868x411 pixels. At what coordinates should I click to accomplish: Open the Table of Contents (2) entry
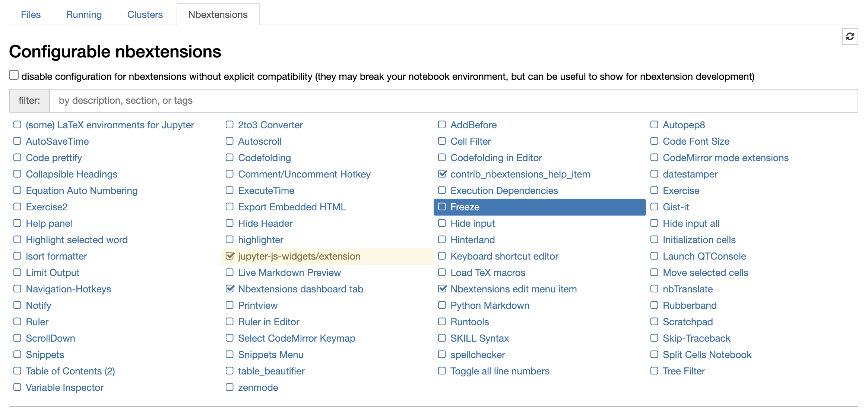point(70,371)
